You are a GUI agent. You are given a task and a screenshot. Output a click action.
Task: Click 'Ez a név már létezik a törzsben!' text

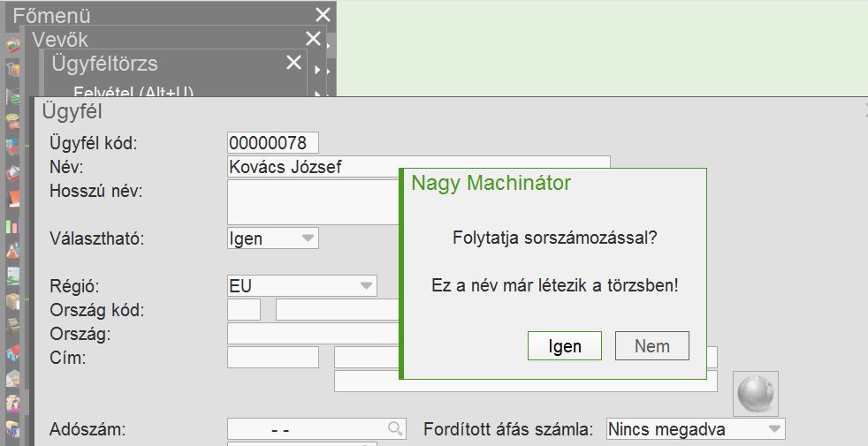coord(555,286)
